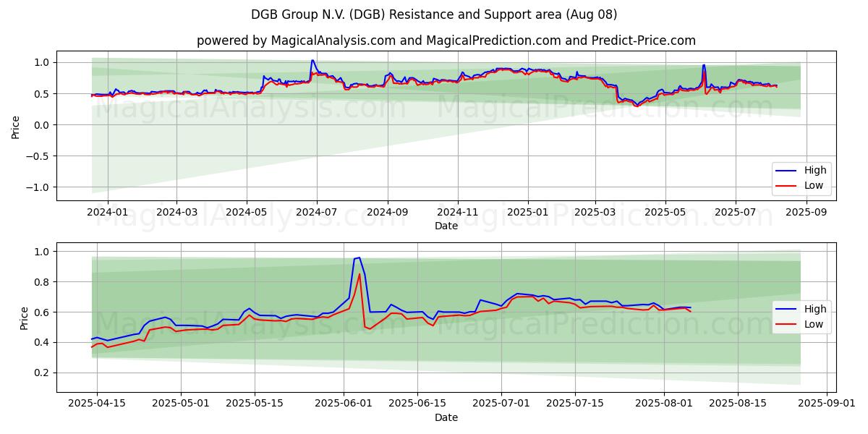The height and width of the screenshot is (434, 868).
Task: Click the top chart x-axis label 2024-01
Action: [108, 213]
